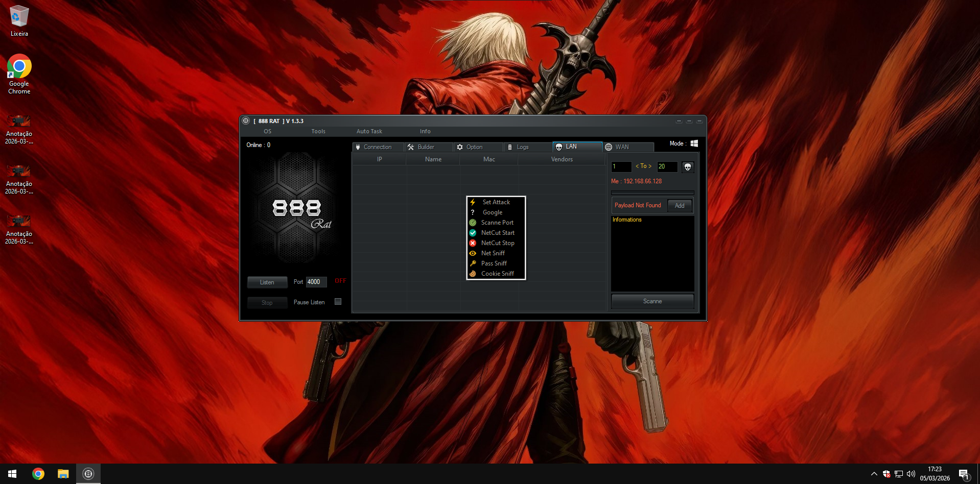Choose Cookie Sniff in the context menu
Viewport: 980px width, 484px height.
click(x=496, y=274)
